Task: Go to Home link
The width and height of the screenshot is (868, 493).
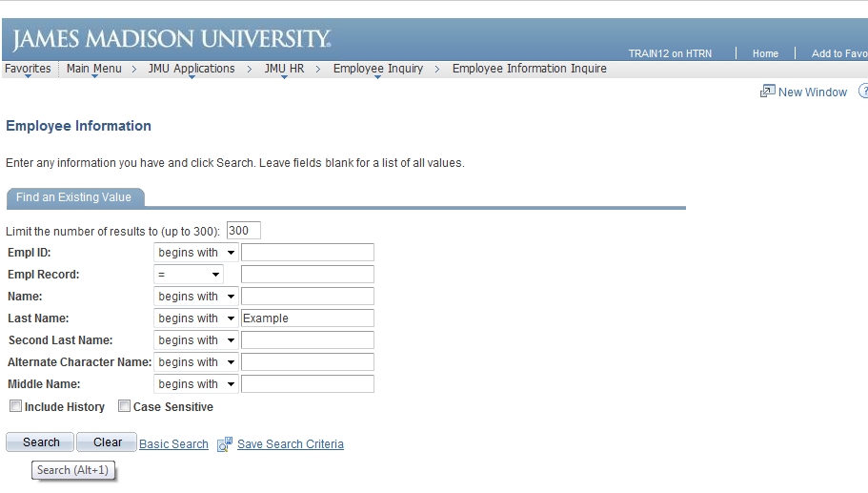Action: pyautogui.click(x=765, y=53)
